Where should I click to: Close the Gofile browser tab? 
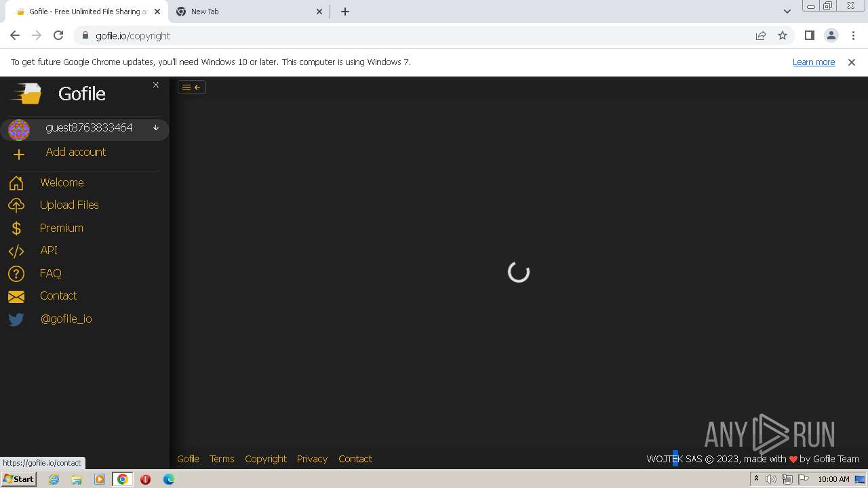point(157,12)
